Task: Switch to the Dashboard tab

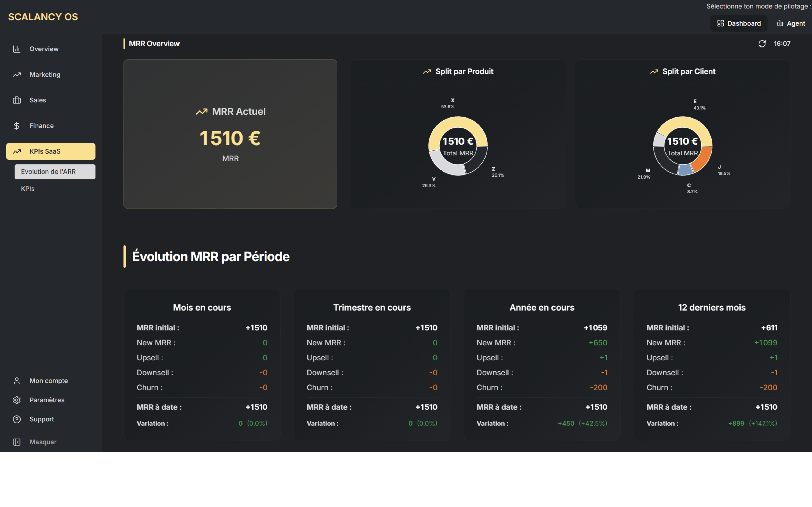Action: pos(739,23)
